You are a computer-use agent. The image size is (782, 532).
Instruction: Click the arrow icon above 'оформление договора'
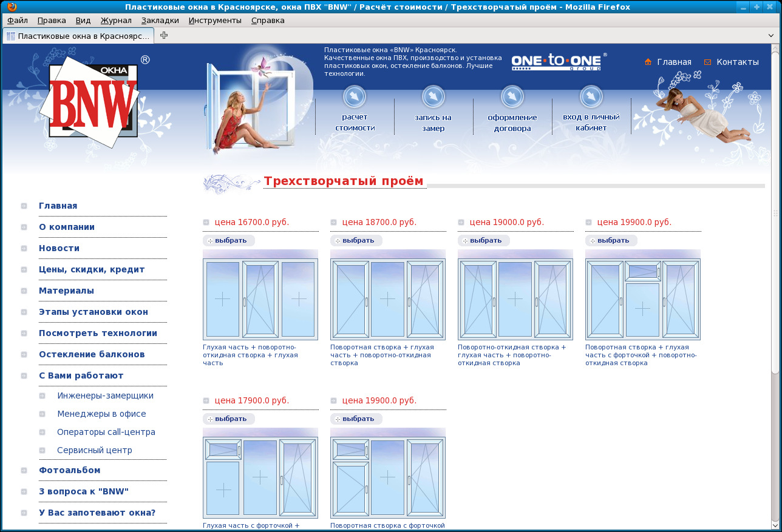click(x=512, y=96)
